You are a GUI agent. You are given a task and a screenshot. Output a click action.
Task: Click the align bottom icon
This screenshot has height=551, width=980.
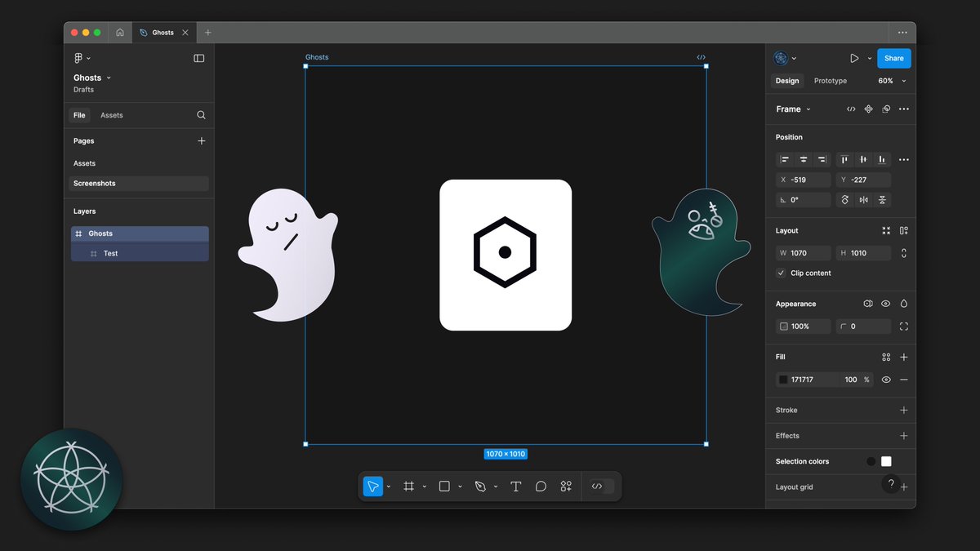883,160
